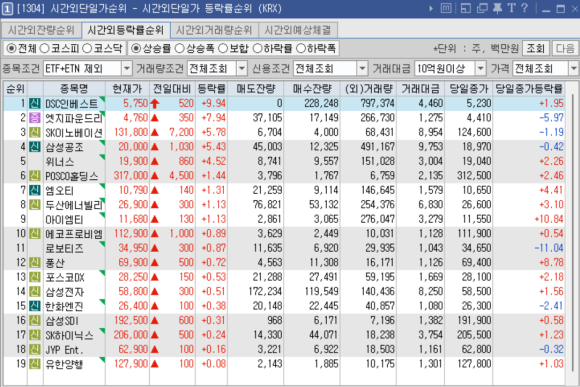This screenshot has width=580, height=387.
Task: Click DSC인베스트 price 5,750
Action: pyautogui.click(x=135, y=103)
